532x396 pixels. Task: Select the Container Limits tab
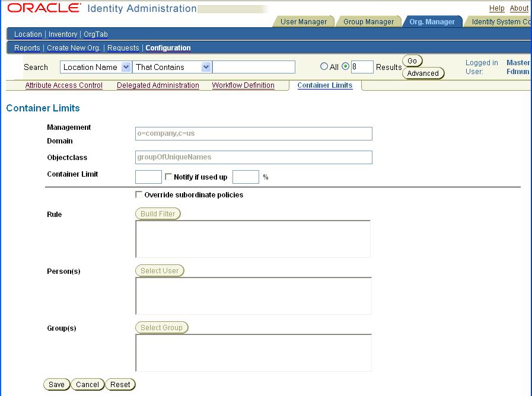pos(325,85)
